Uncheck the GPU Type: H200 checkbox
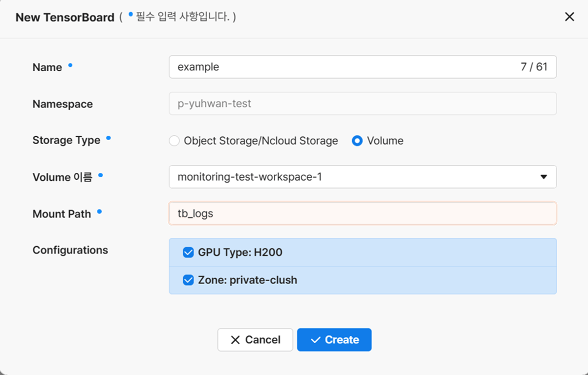The image size is (588, 375). pyautogui.click(x=188, y=252)
